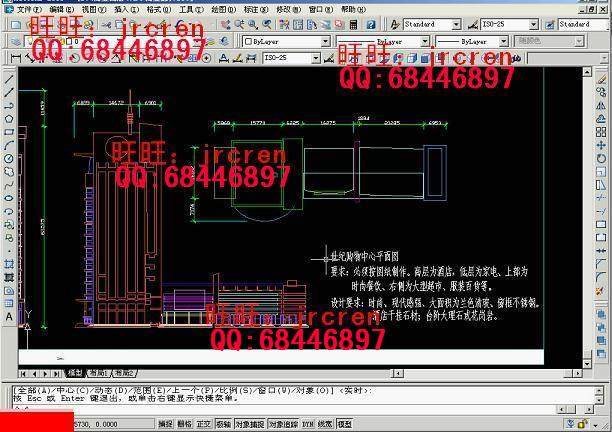Select the Ellipse draw tool
Screen dimensions: 612x432
(9, 198)
